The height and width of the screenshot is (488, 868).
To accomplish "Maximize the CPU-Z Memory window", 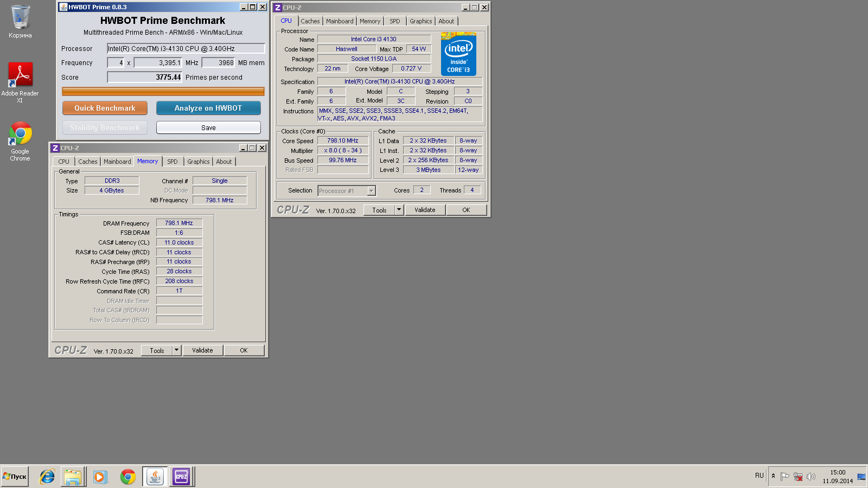I will (x=253, y=148).
